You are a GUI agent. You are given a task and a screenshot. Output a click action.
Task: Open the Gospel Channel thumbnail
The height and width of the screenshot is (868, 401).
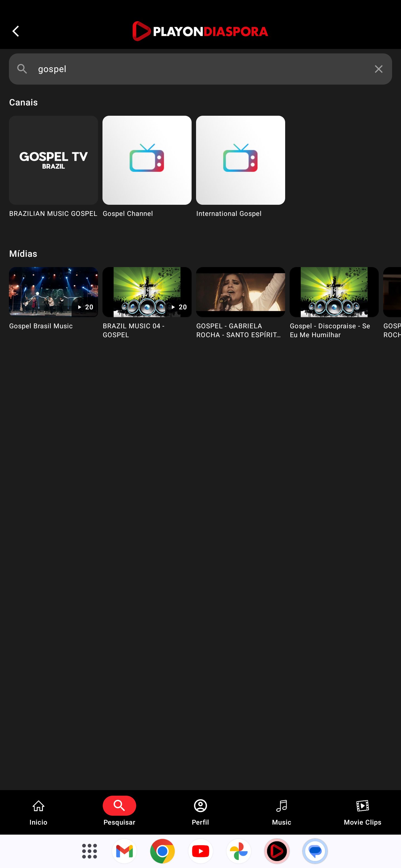pyautogui.click(x=147, y=160)
